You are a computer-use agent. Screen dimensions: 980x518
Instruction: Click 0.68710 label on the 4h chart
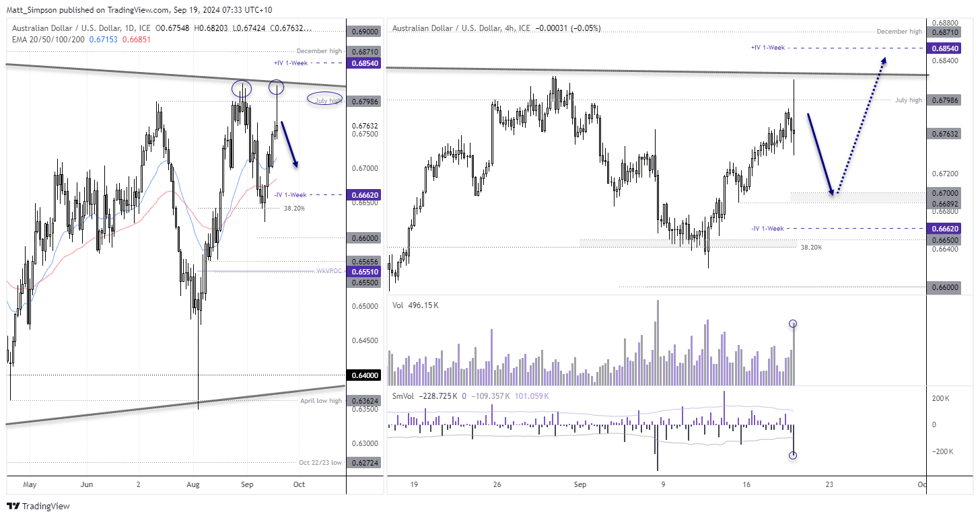pos(945,32)
